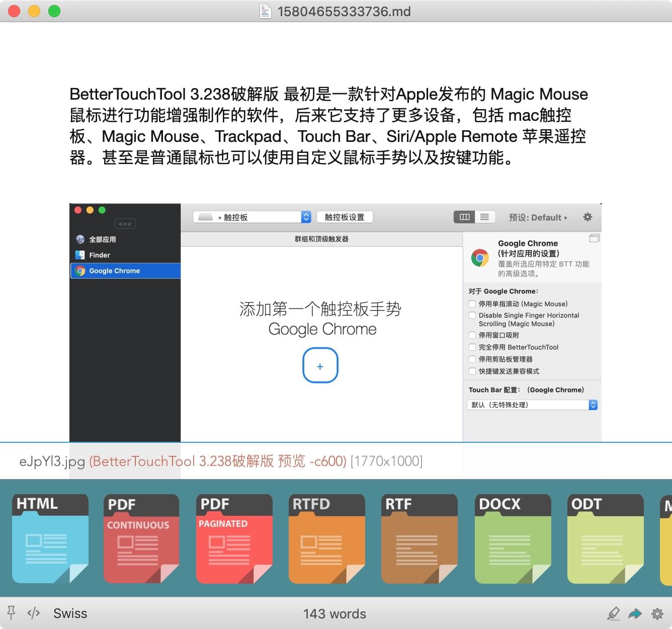The height and width of the screenshot is (629, 672).
Task: Close the Marked document window
Action: click(x=14, y=11)
